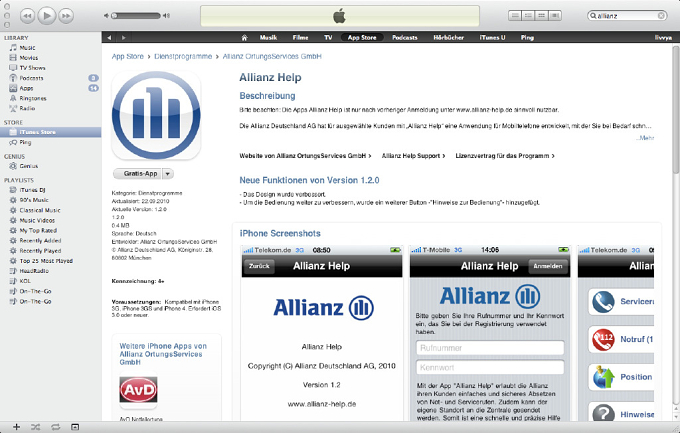This screenshot has width=680, height=433.
Task: Go forward with the store forward arrow
Action: (124, 38)
